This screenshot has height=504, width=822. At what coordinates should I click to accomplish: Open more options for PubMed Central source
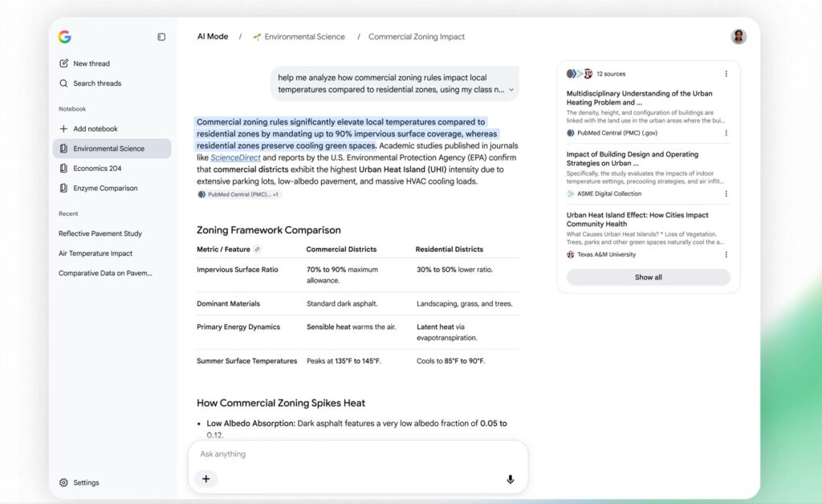pyautogui.click(x=726, y=133)
